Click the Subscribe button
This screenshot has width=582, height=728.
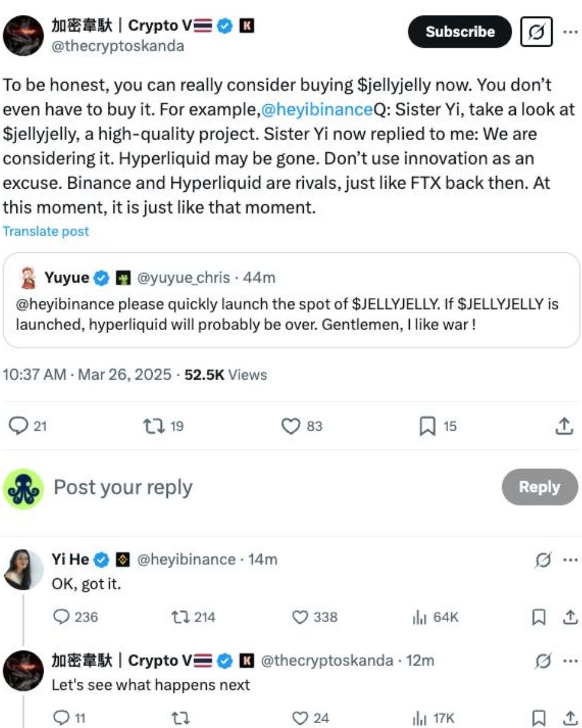460,32
